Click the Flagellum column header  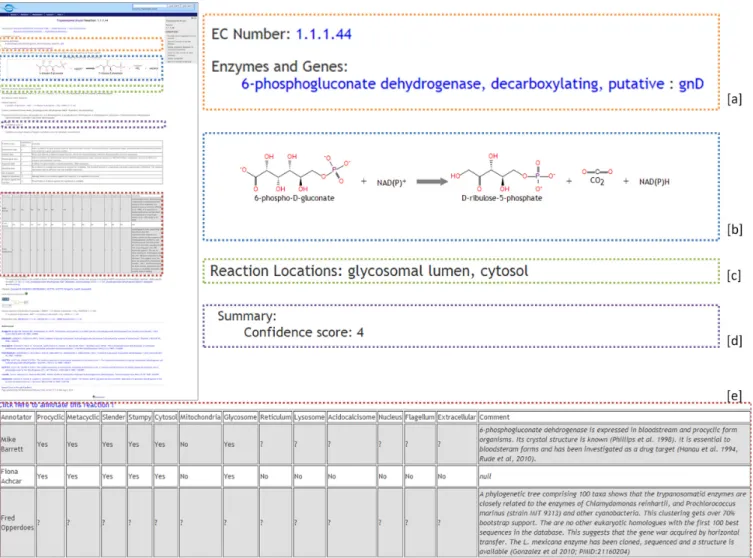[420, 417]
